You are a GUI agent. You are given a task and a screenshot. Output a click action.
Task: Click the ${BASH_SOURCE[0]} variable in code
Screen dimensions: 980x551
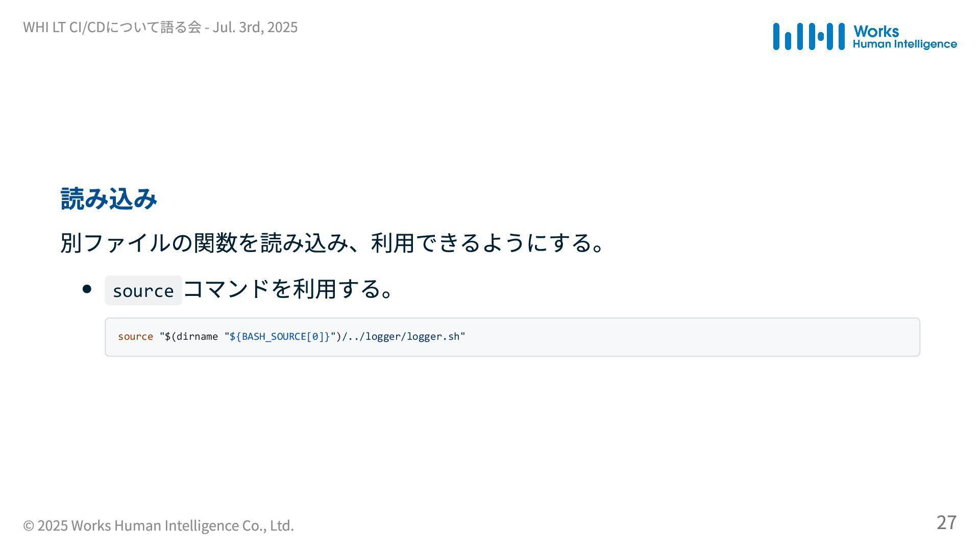[280, 337]
